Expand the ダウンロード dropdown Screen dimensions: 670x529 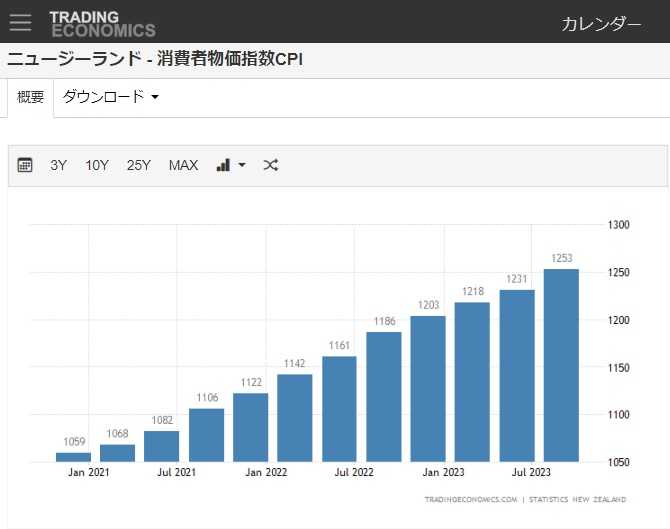(110, 97)
